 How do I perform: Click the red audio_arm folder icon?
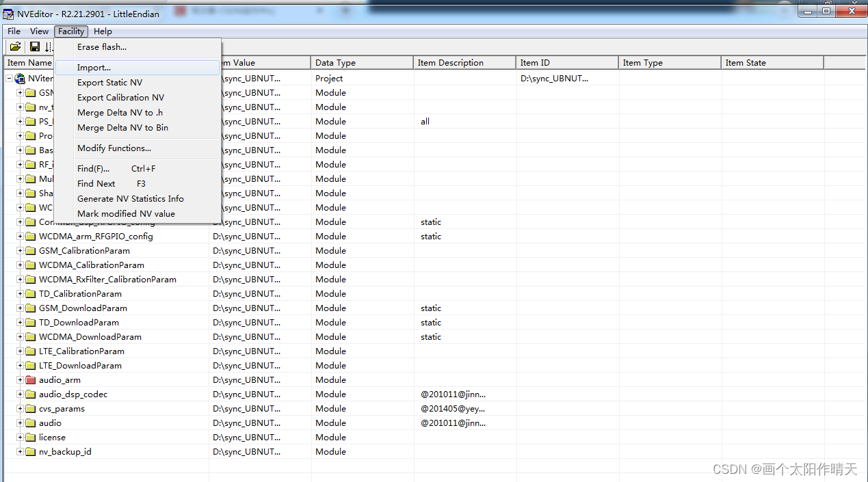coord(30,380)
